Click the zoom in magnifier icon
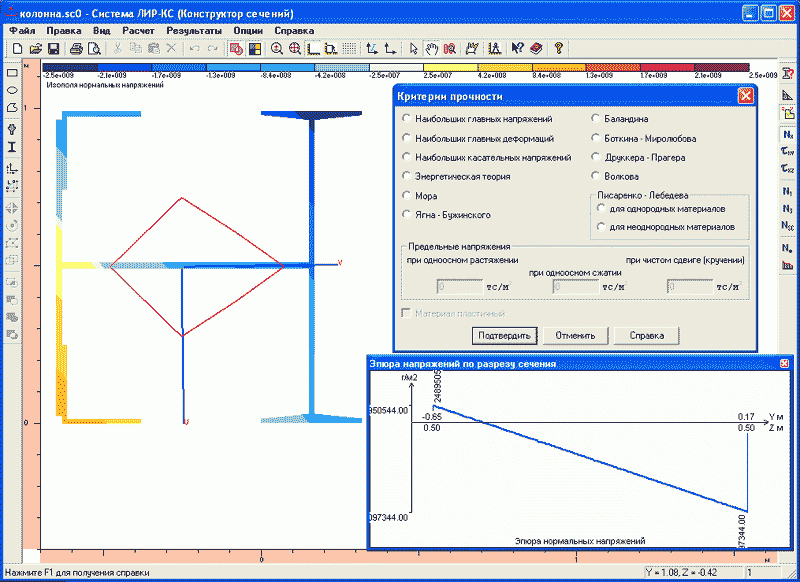Screen dimensions: 800x582 [x=277, y=48]
